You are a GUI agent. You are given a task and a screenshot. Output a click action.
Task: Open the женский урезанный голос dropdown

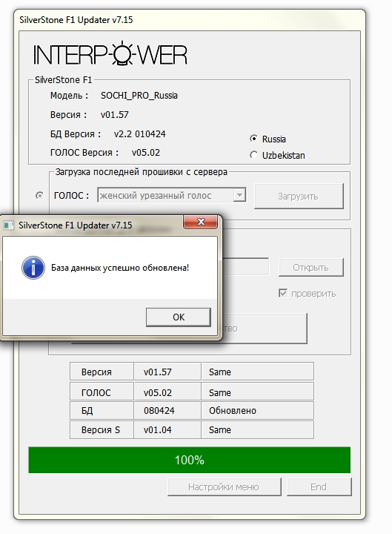[171, 196]
